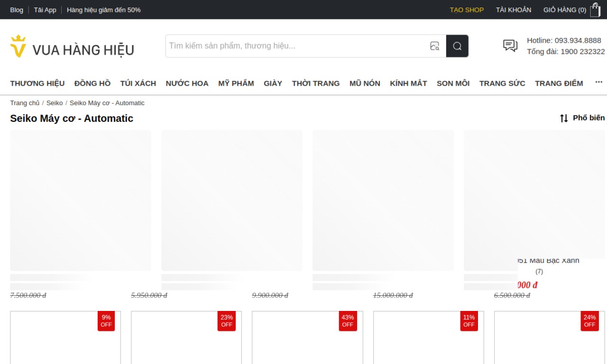607x364 pixels.
Task: Click the Tải App link
Action: coord(45,9)
